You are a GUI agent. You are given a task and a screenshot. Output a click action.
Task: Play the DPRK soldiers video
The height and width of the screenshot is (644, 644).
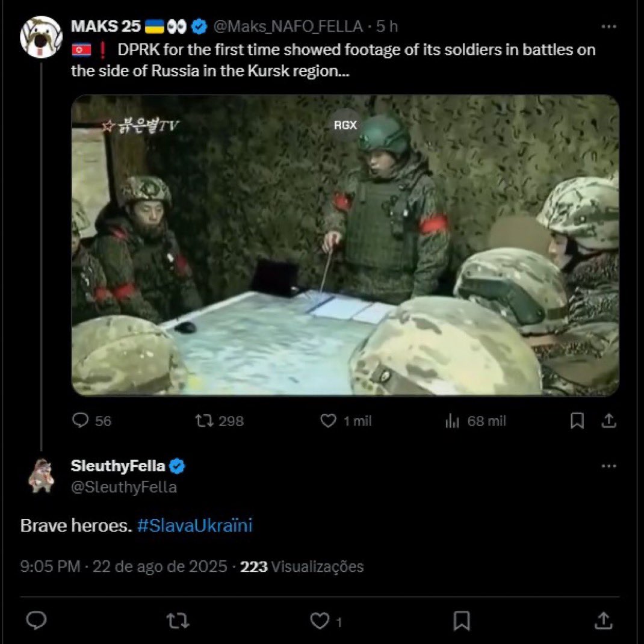[x=345, y=245]
